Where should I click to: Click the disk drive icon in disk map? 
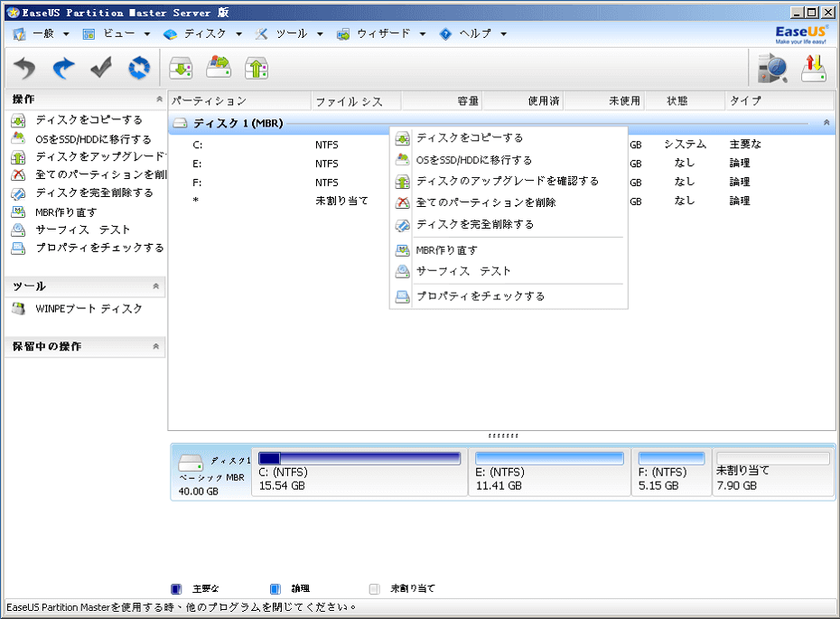tap(191, 462)
